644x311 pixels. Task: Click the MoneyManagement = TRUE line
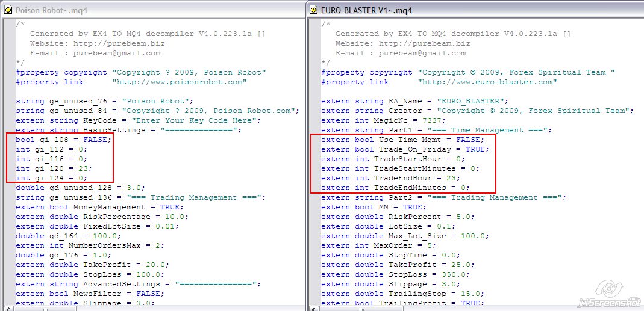100,207
